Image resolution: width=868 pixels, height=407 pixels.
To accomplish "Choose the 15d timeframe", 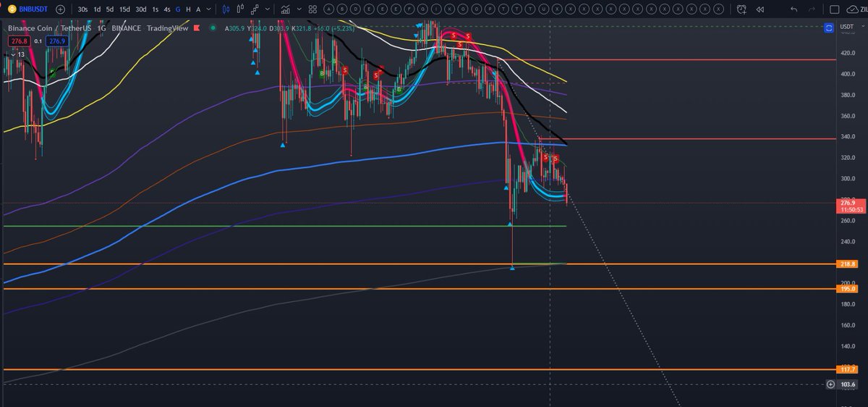I will (x=124, y=9).
